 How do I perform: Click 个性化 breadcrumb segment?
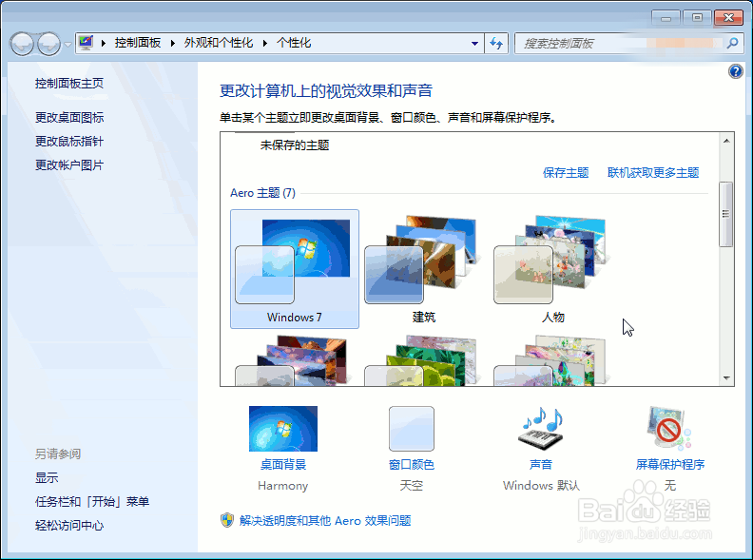[294, 43]
